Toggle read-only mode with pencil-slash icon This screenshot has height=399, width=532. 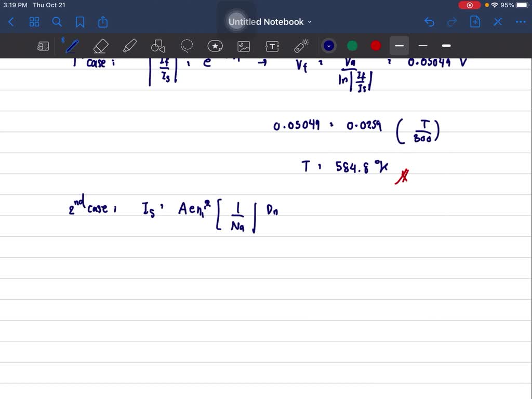coord(498,22)
